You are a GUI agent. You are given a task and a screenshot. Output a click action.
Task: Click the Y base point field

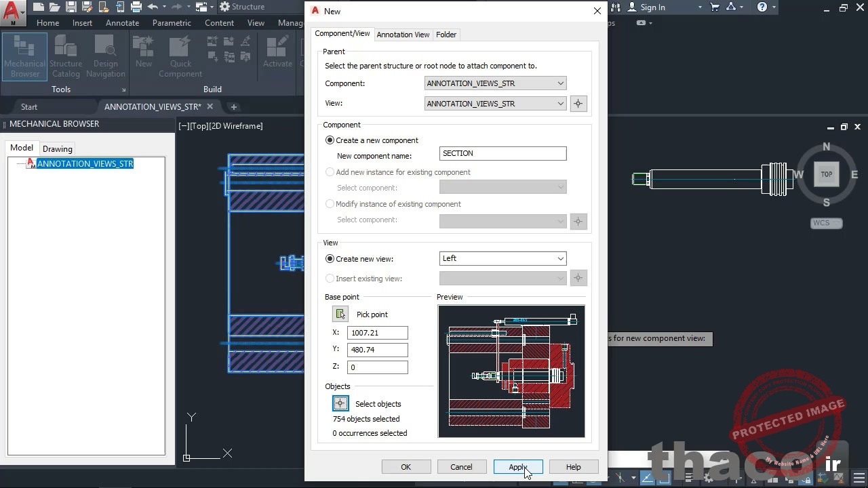[x=378, y=350]
